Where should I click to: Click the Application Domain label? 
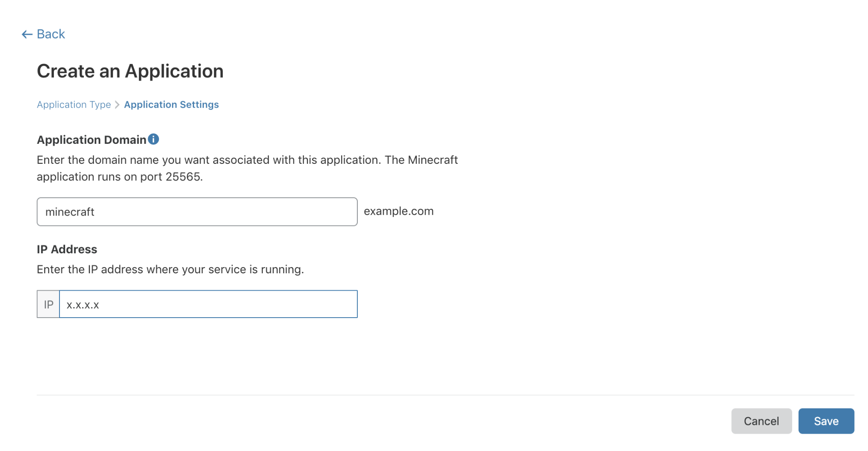coord(92,140)
